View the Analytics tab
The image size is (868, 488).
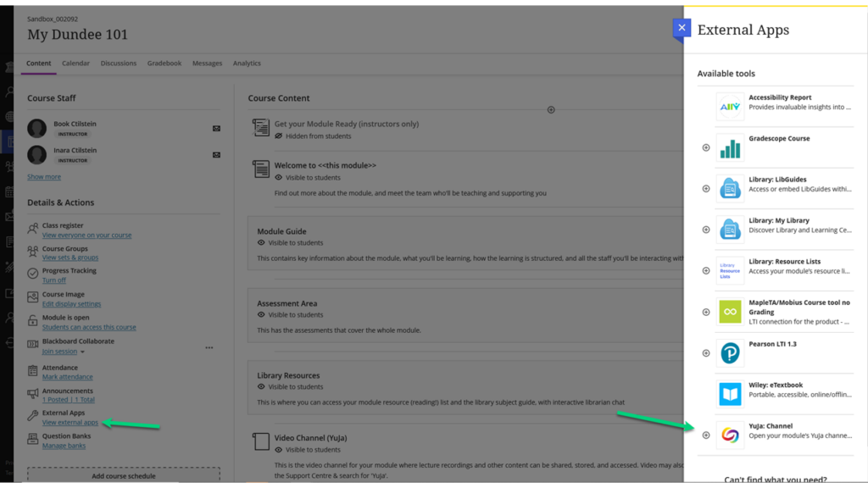(247, 63)
